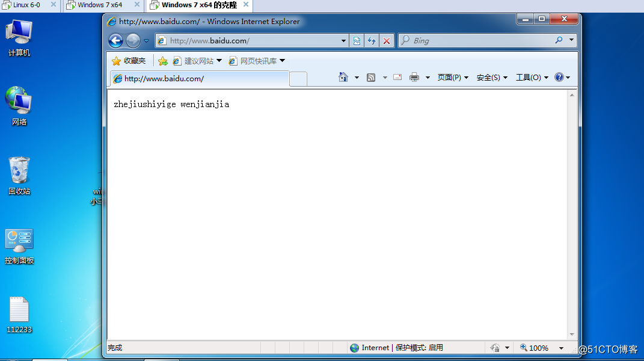The image size is (644, 361).
Task: Select the http://www.baidu.com/ browser tab
Action: tap(200, 79)
